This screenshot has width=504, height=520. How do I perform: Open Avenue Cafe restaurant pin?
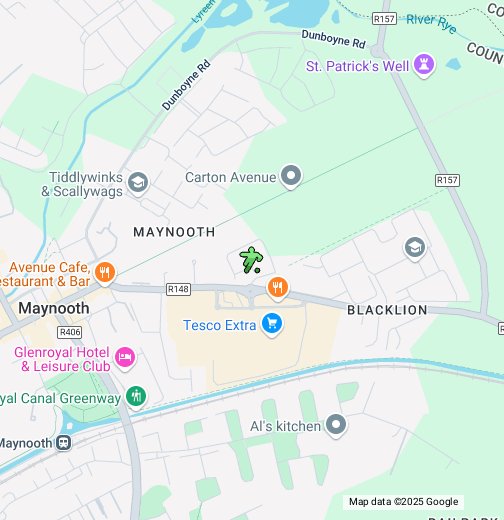point(105,273)
